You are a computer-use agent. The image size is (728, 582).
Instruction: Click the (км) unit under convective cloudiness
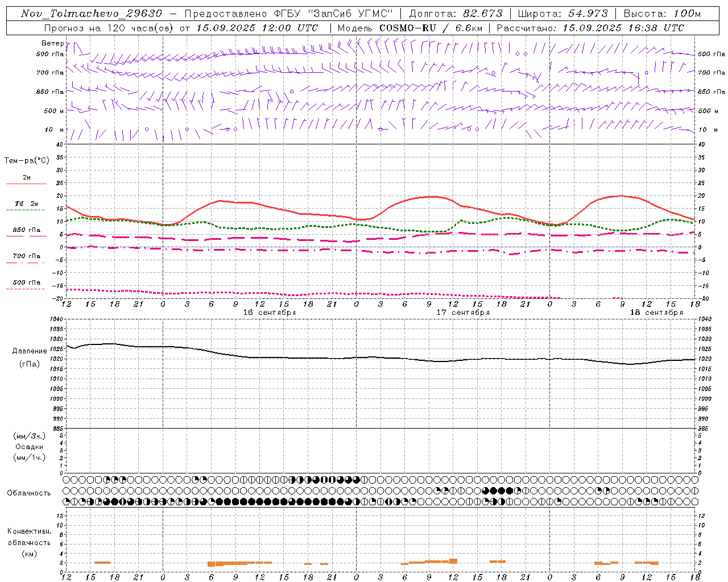tap(29, 554)
